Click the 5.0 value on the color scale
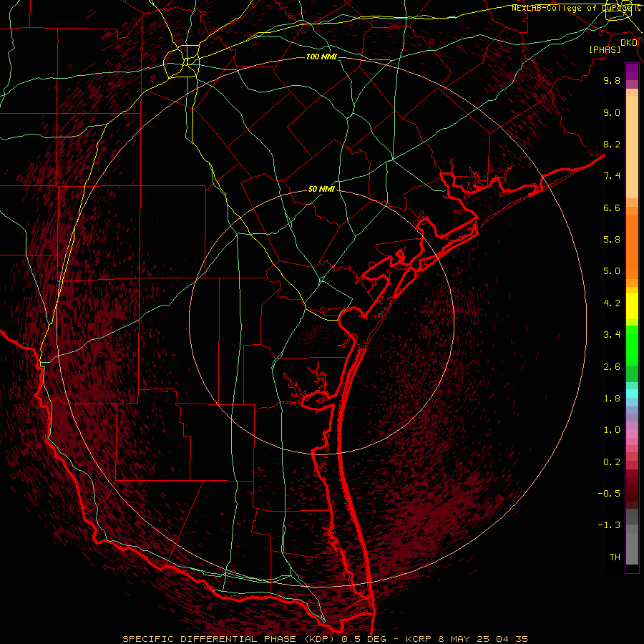The width and height of the screenshot is (644, 644). (x=612, y=271)
